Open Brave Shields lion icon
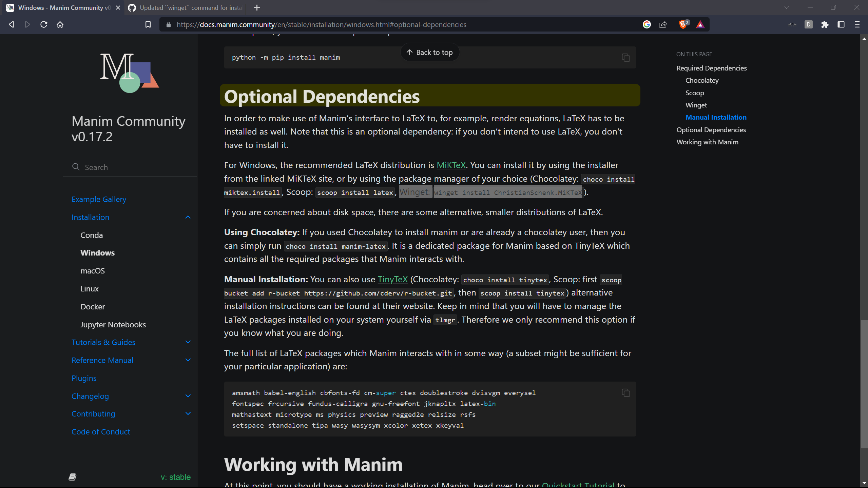The width and height of the screenshot is (868, 488). tap(683, 24)
